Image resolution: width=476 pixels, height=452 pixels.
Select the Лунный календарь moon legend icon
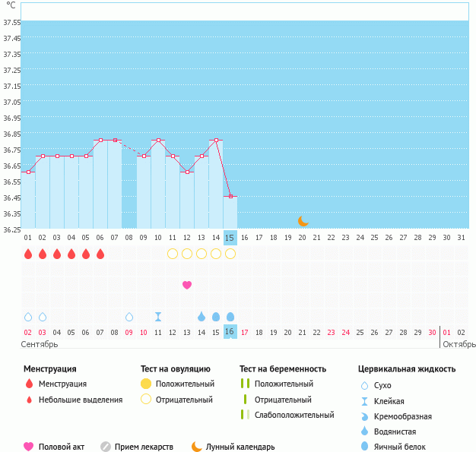(197, 447)
